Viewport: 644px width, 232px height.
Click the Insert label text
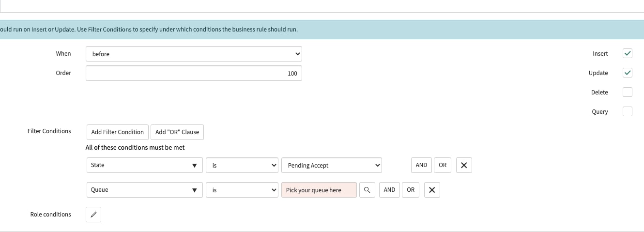tap(600, 54)
